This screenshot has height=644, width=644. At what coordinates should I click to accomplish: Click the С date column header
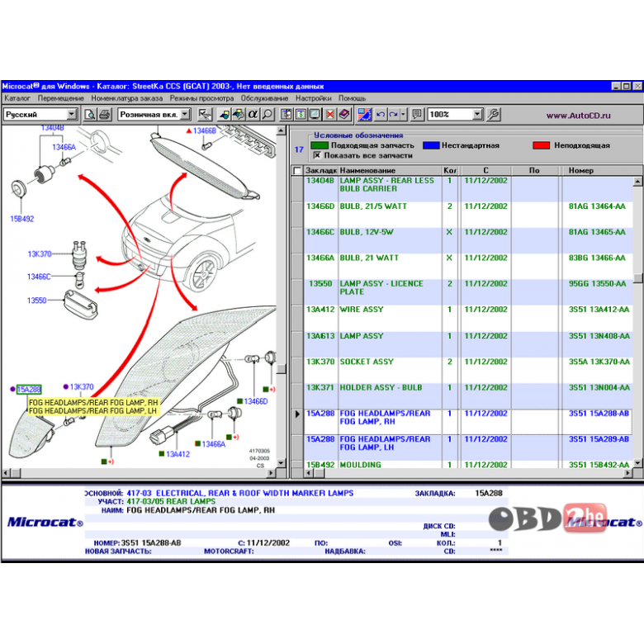tap(485, 170)
